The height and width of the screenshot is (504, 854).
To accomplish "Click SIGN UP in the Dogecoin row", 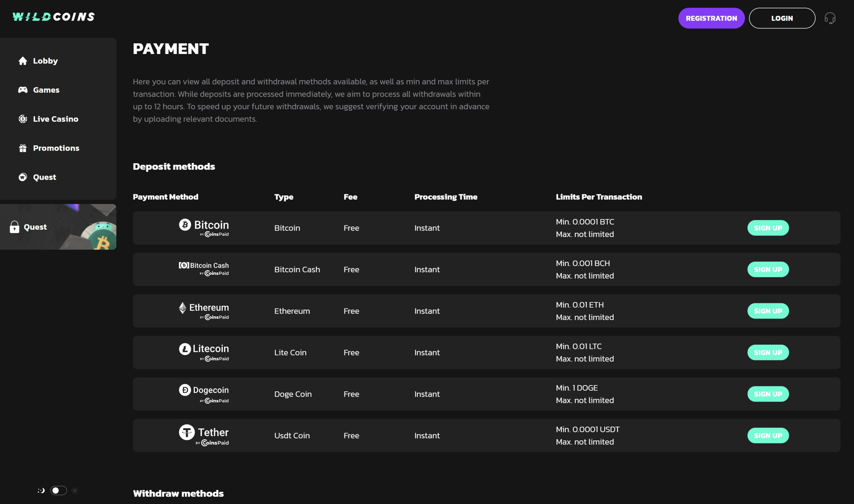I will pos(768,394).
